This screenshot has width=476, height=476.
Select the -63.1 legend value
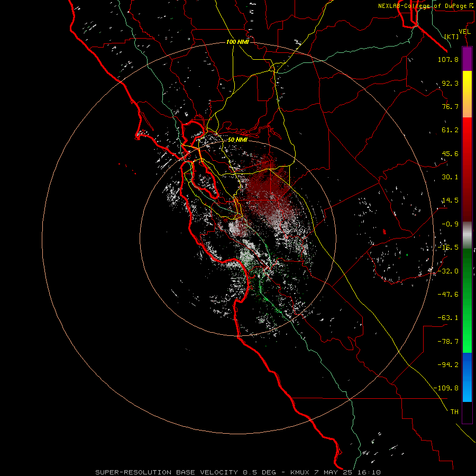pos(448,318)
